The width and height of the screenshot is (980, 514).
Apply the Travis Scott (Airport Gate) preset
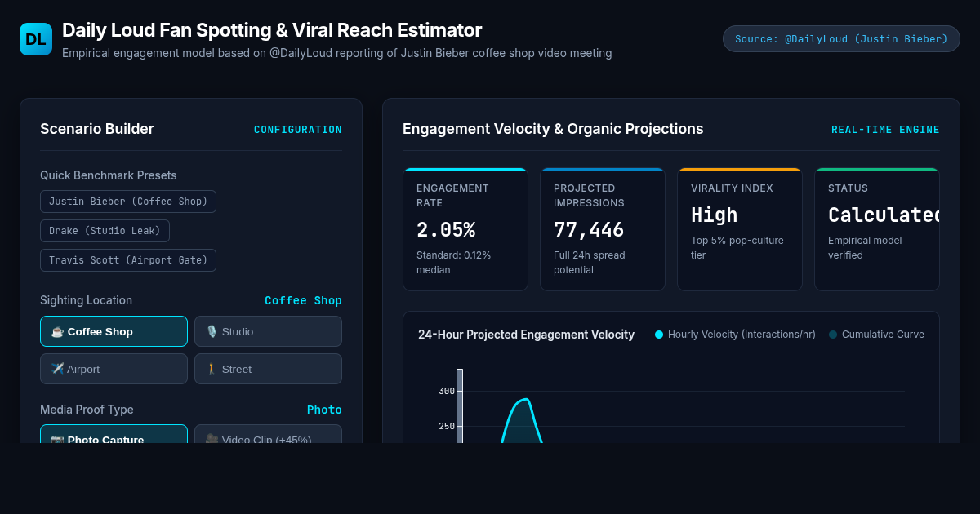point(128,260)
